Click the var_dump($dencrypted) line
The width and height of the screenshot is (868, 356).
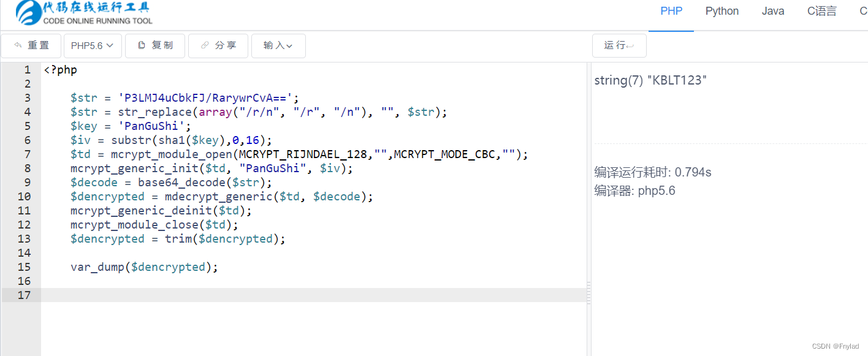[x=144, y=267]
